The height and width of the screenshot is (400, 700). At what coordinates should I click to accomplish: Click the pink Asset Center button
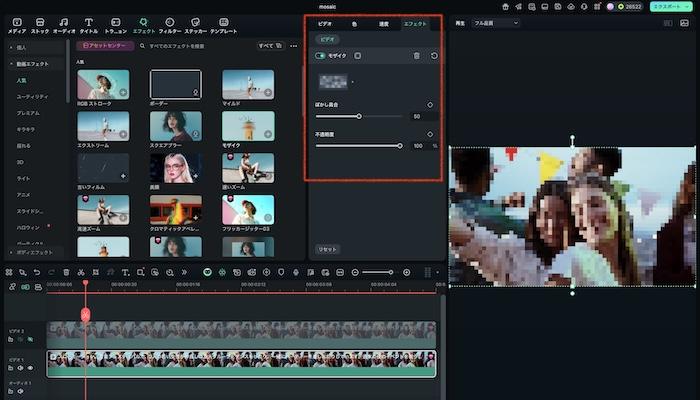coord(105,46)
